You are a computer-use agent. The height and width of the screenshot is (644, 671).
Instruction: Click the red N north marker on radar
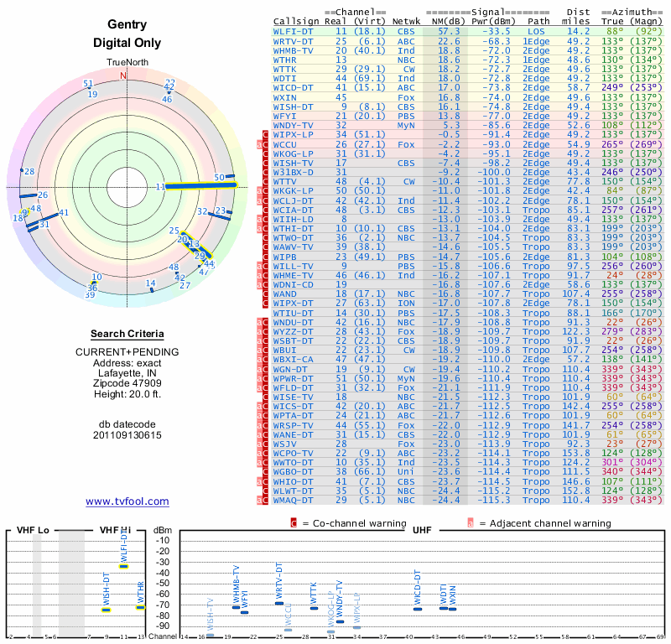tap(124, 75)
